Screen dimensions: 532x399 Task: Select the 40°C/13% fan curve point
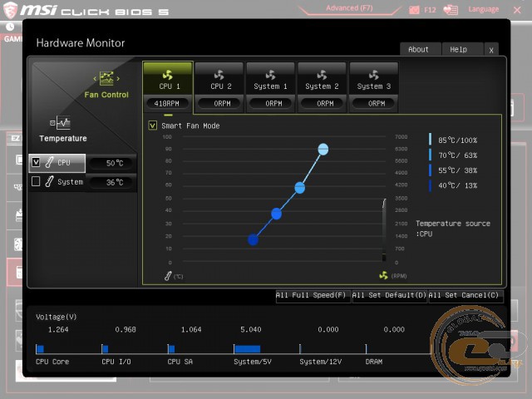(x=253, y=240)
